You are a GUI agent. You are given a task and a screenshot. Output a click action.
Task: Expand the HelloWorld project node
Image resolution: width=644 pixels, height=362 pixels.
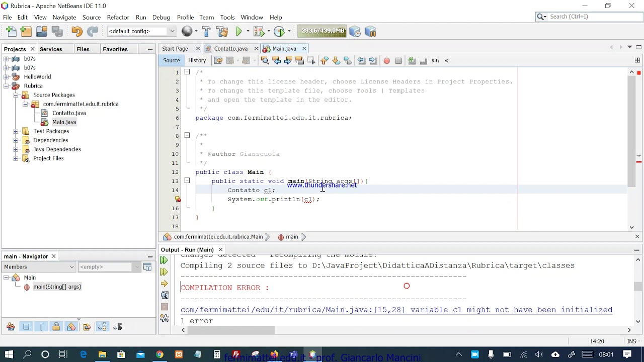point(6,77)
